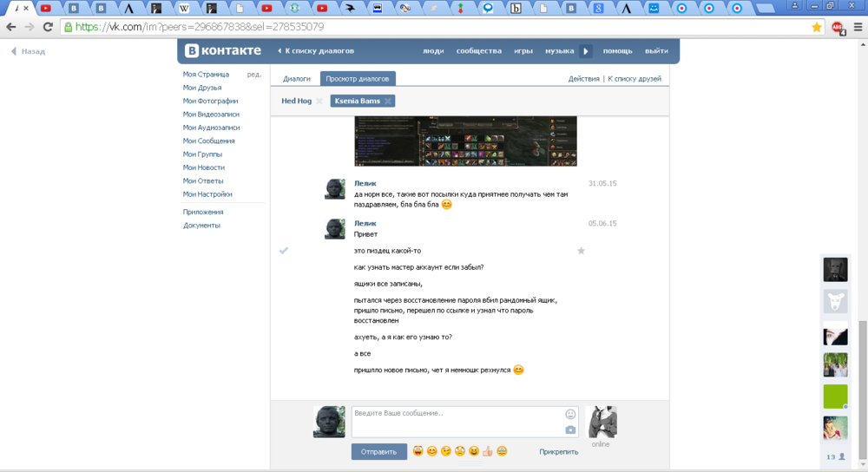Close the Ksenia Bams dialog tab
The image size is (868, 472).
tap(388, 102)
